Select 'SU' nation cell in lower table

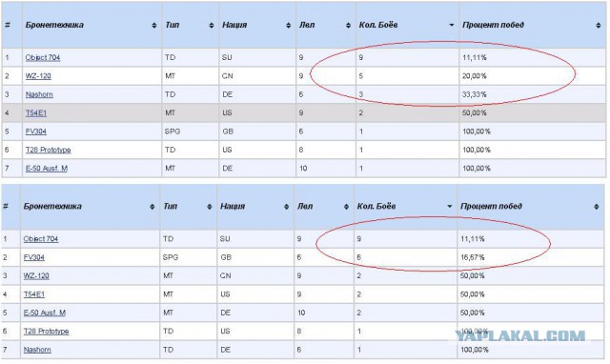point(225,239)
